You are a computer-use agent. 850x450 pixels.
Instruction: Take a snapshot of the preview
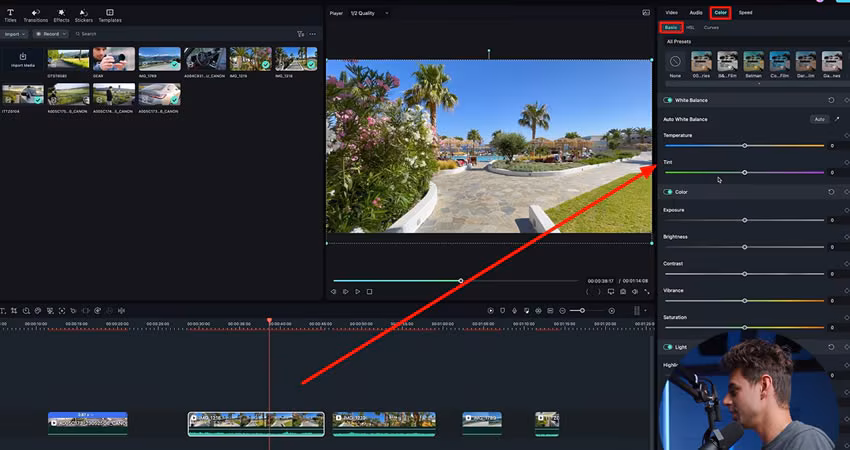click(623, 292)
